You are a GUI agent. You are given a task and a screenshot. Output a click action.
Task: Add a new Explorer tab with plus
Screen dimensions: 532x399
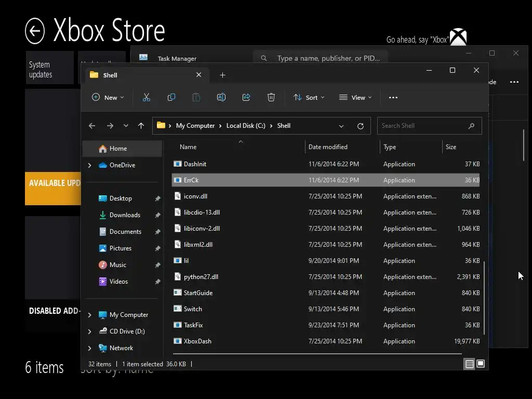click(222, 75)
